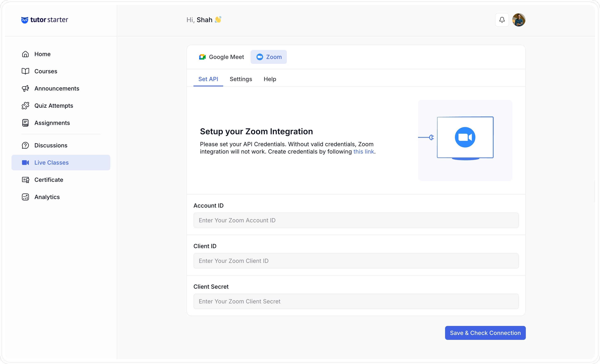Open Certificate section

[61, 180]
